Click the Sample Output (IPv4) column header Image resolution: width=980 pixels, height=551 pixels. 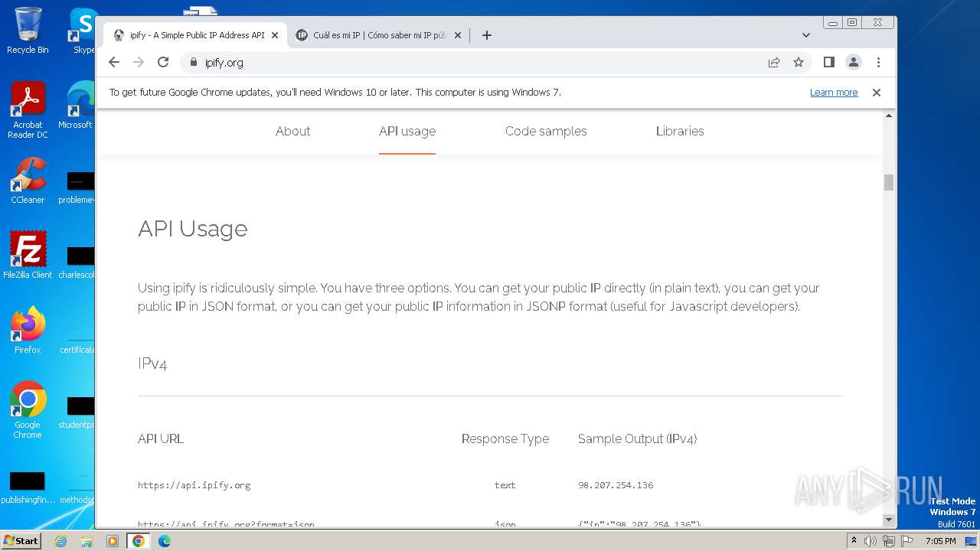pyautogui.click(x=637, y=439)
